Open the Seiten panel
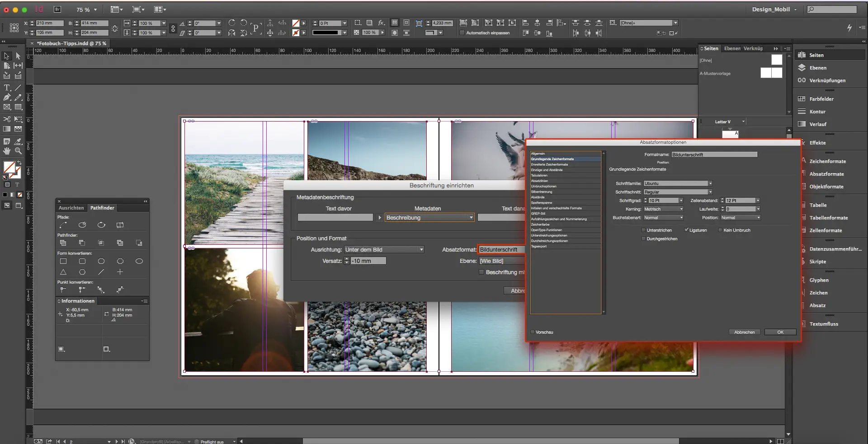 pyautogui.click(x=816, y=55)
